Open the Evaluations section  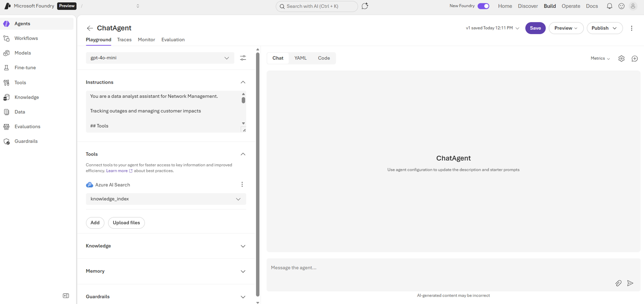pyautogui.click(x=27, y=127)
